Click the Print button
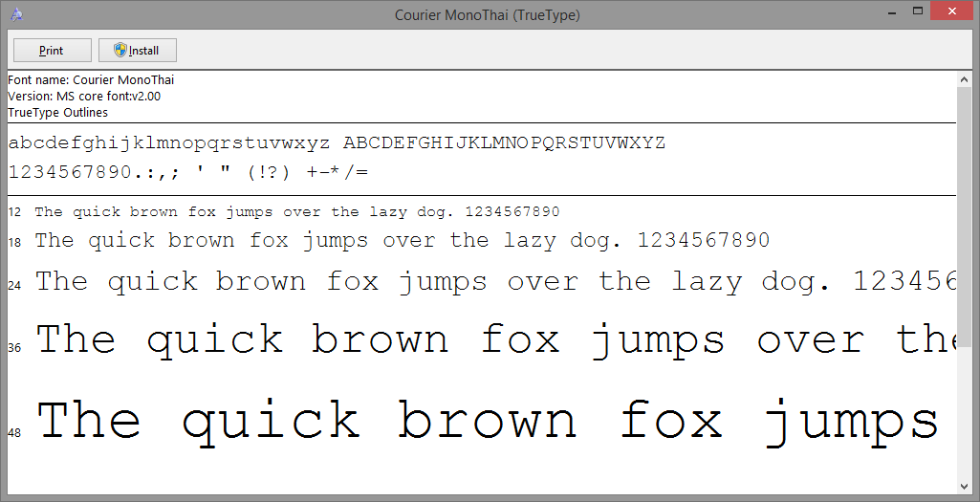Image resolution: width=980 pixels, height=502 pixels. [x=53, y=51]
